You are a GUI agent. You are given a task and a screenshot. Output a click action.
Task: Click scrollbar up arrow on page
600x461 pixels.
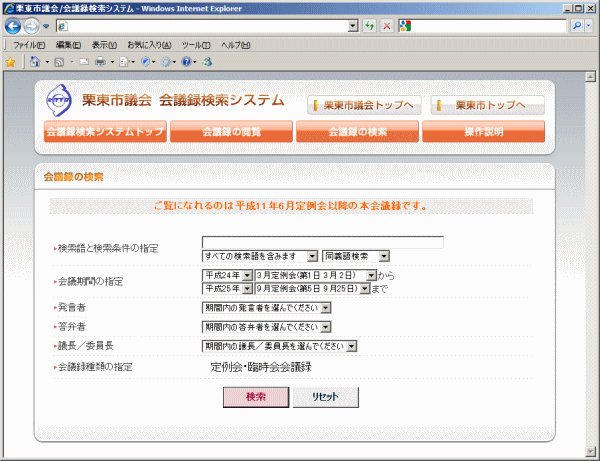(590, 77)
